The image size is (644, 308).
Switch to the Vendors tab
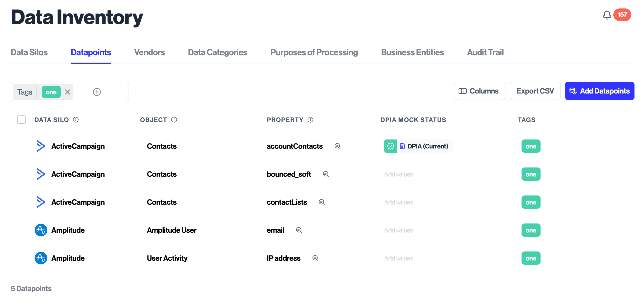pyautogui.click(x=149, y=52)
